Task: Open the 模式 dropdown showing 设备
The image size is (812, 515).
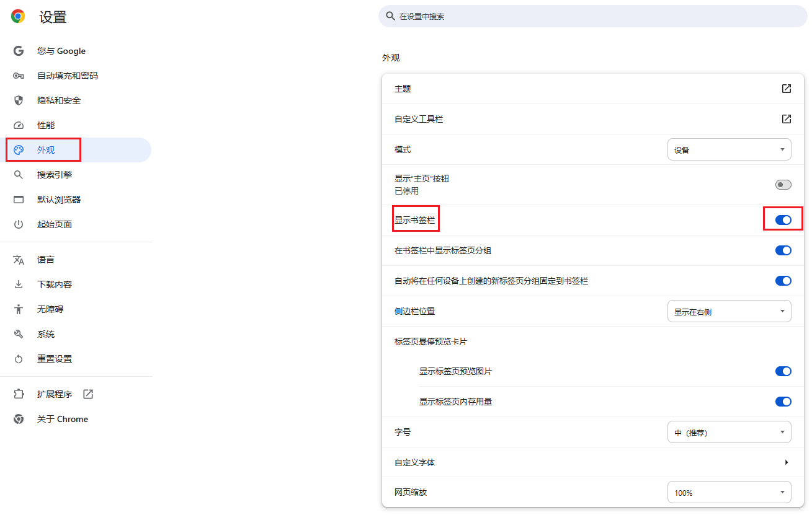Action: tap(729, 149)
